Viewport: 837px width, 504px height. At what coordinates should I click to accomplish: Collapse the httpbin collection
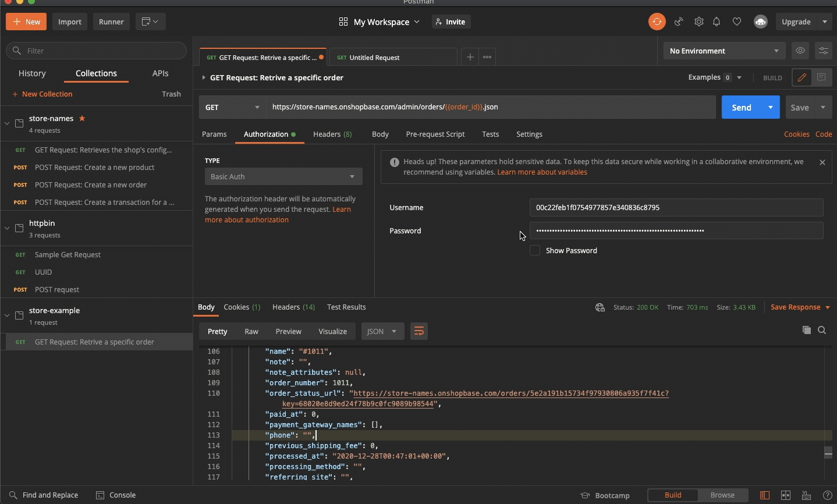click(7, 228)
